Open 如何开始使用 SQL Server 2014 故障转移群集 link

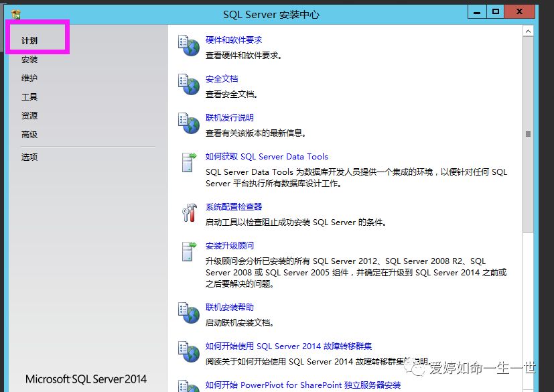(289, 346)
